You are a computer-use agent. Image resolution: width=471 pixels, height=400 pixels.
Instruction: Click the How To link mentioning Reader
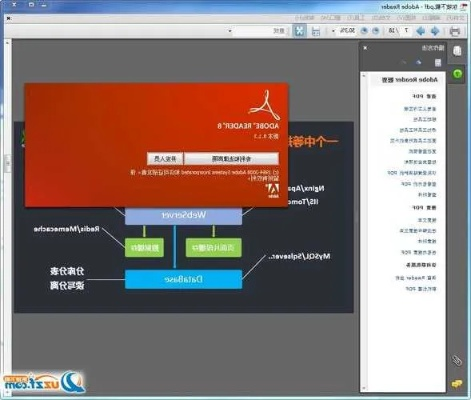[x=416, y=278]
